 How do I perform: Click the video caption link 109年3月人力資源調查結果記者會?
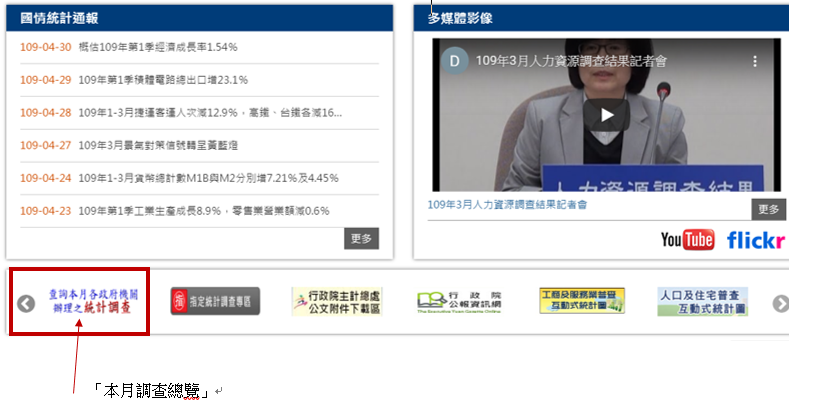click(x=507, y=205)
